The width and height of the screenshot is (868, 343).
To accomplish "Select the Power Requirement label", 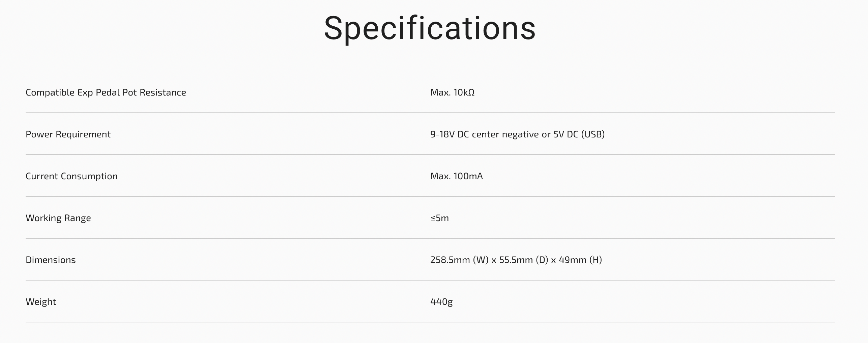I will coord(68,134).
